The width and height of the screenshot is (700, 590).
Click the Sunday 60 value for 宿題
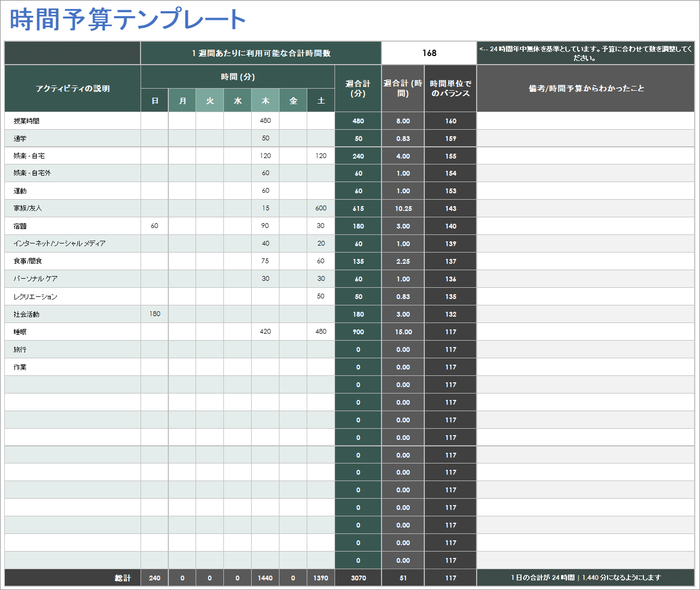pyautogui.click(x=154, y=226)
